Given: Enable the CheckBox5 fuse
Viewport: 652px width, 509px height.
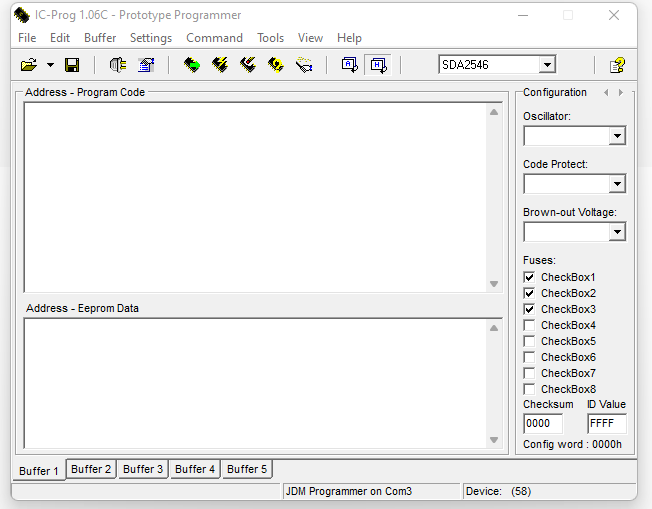Looking at the screenshot, I should [x=529, y=341].
